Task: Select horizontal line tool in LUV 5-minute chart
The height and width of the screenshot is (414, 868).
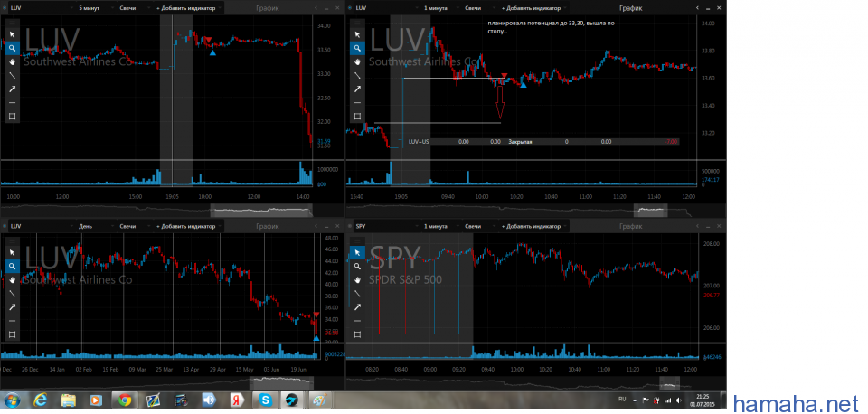Action: tap(12, 102)
